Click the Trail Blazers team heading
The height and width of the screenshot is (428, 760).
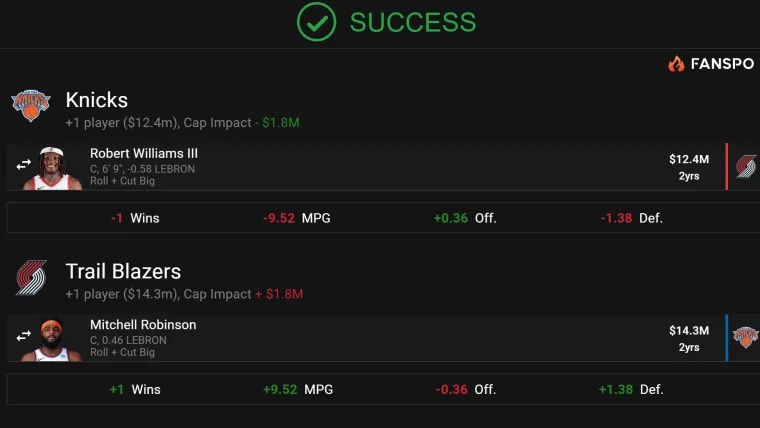(123, 271)
